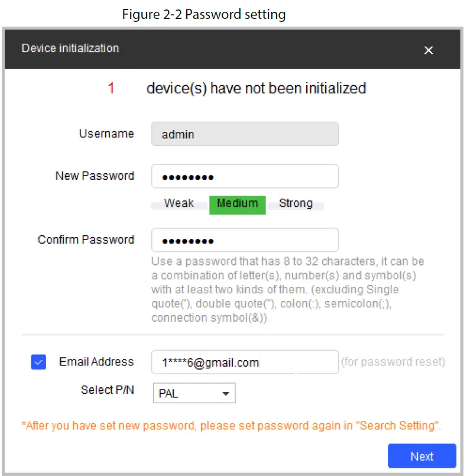Open the Select P/N dropdown showing PAL
467x476 pixels.
click(x=194, y=393)
